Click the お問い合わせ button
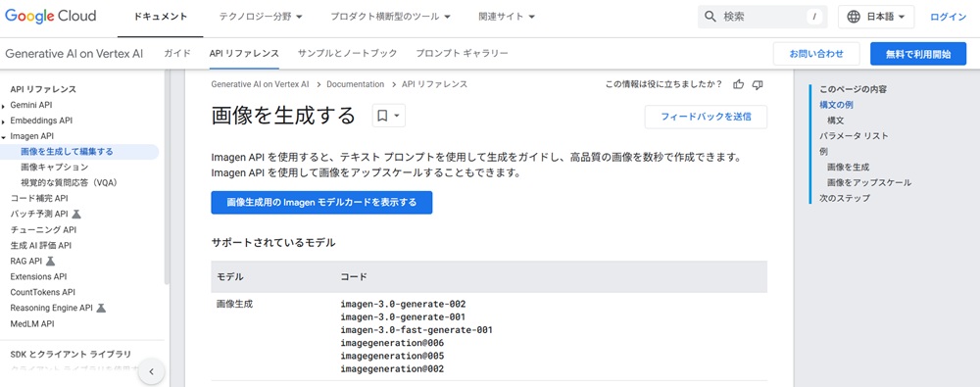Viewport: 980px width, 387px height. pos(816,54)
